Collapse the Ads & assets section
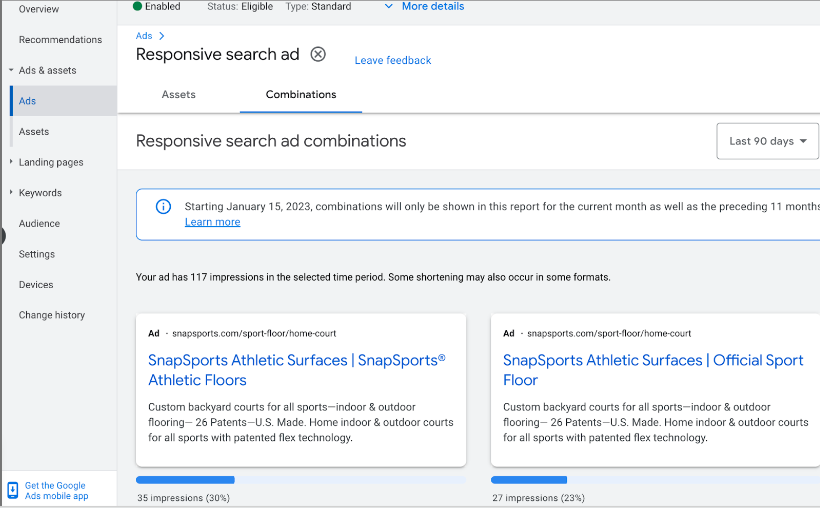 (11, 70)
